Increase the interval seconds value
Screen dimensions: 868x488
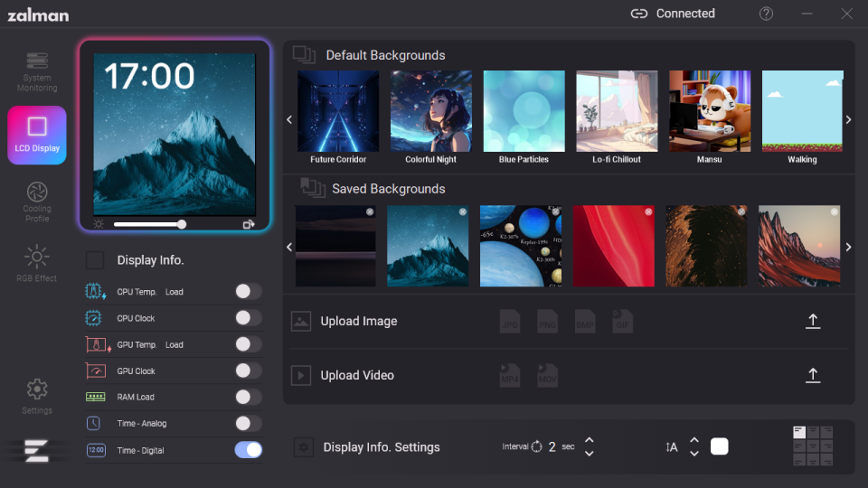590,440
